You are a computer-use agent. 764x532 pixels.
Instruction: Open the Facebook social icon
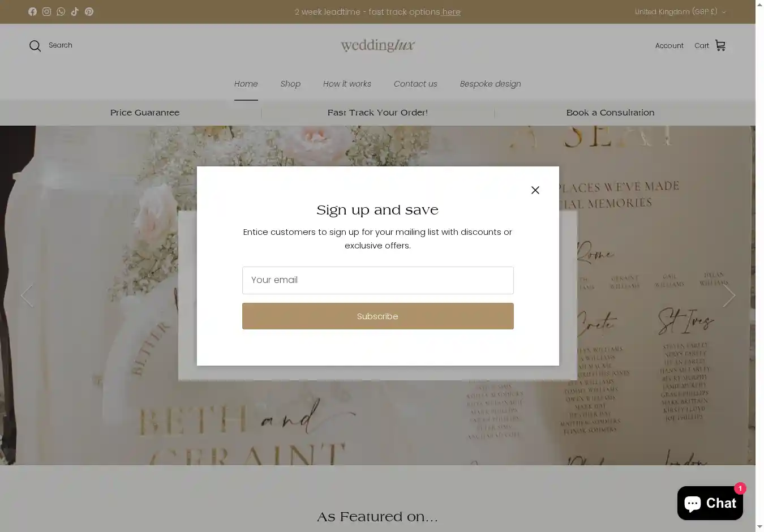32,11
